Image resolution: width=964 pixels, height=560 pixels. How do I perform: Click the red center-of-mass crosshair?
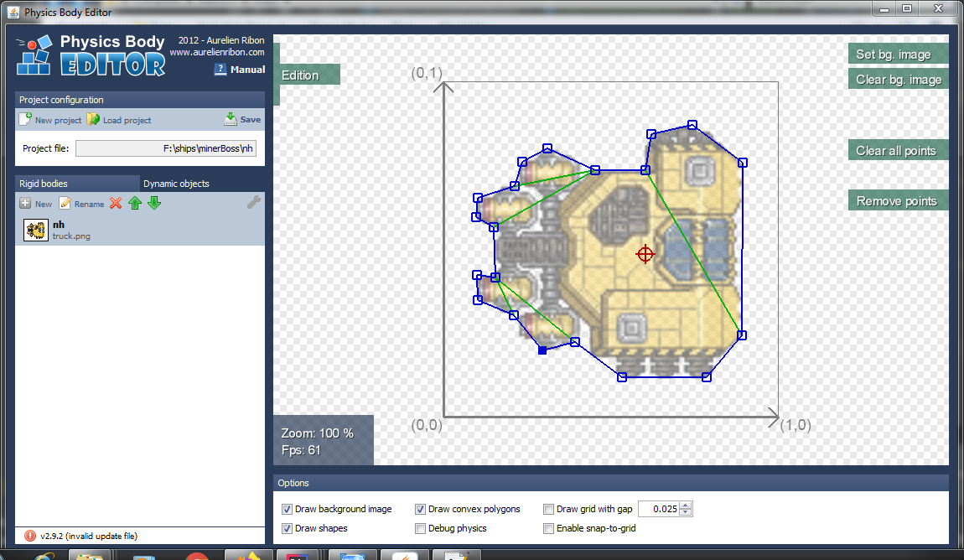point(645,254)
